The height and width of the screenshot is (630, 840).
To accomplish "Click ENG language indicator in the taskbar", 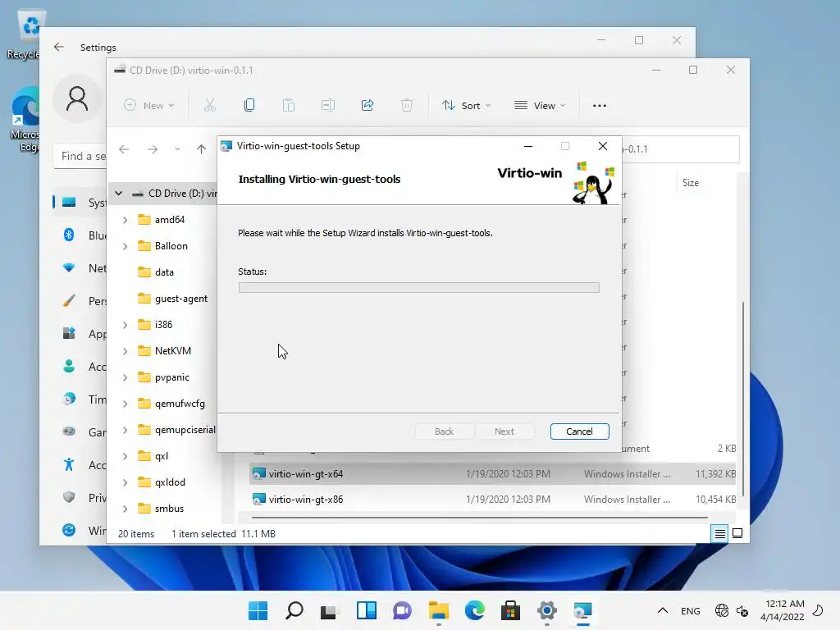I will [690, 610].
